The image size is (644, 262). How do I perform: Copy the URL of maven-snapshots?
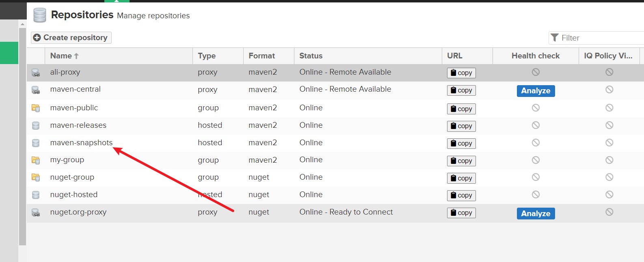pyautogui.click(x=461, y=144)
